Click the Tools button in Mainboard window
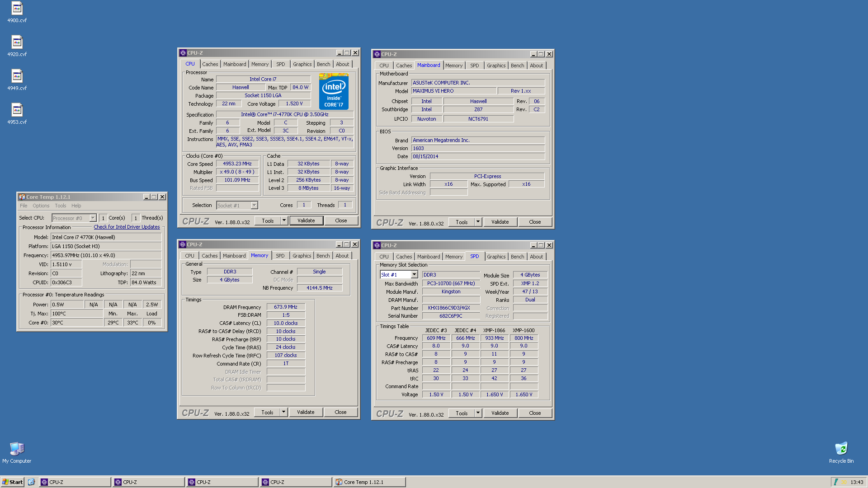This screenshot has width=868, height=488. click(x=462, y=222)
